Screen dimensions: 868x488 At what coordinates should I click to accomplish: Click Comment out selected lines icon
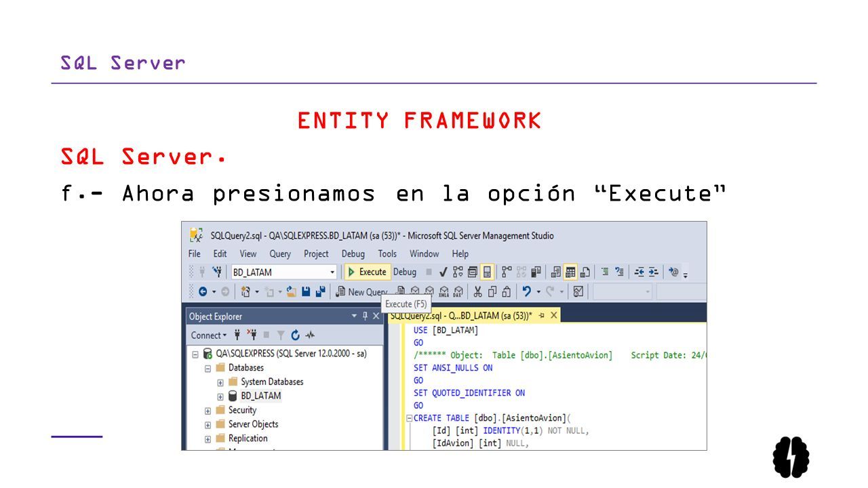click(x=605, y=272)
